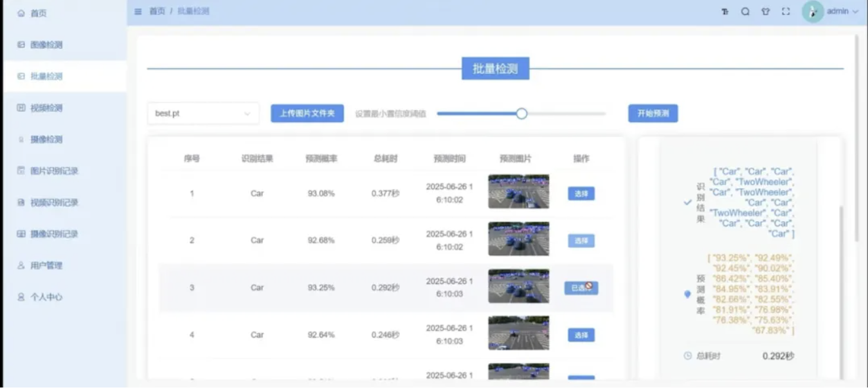Click the 批量检测 sidebar icon
868x392 pixels.
click(x=21, y=76)
